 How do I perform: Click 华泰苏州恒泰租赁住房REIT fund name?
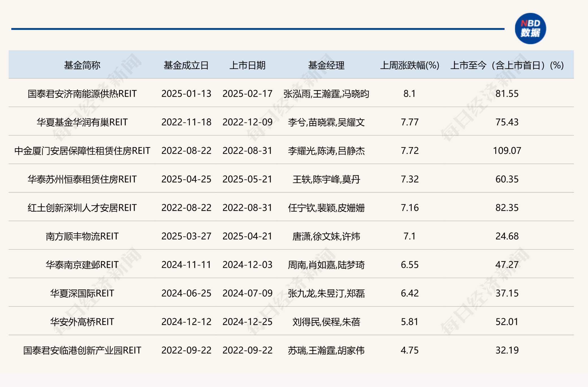tap(82, 179)
